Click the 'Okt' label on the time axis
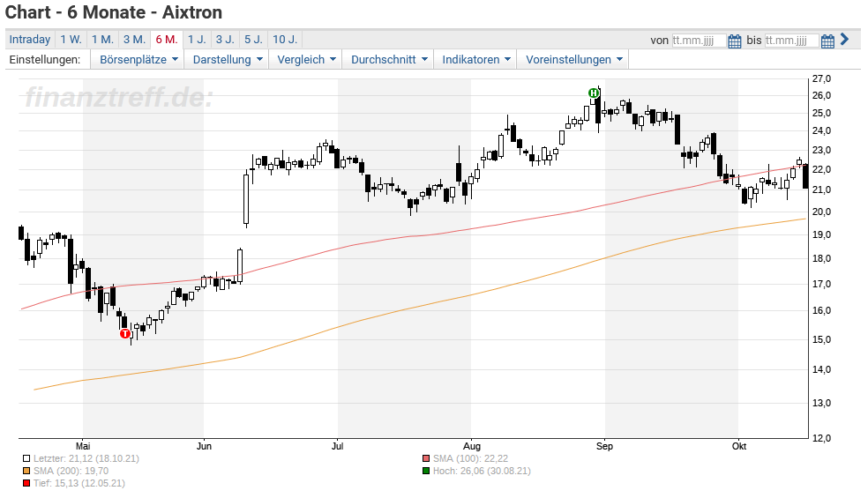Image resolution: width=868 pixels, height=498 pixels. (739, 446)
